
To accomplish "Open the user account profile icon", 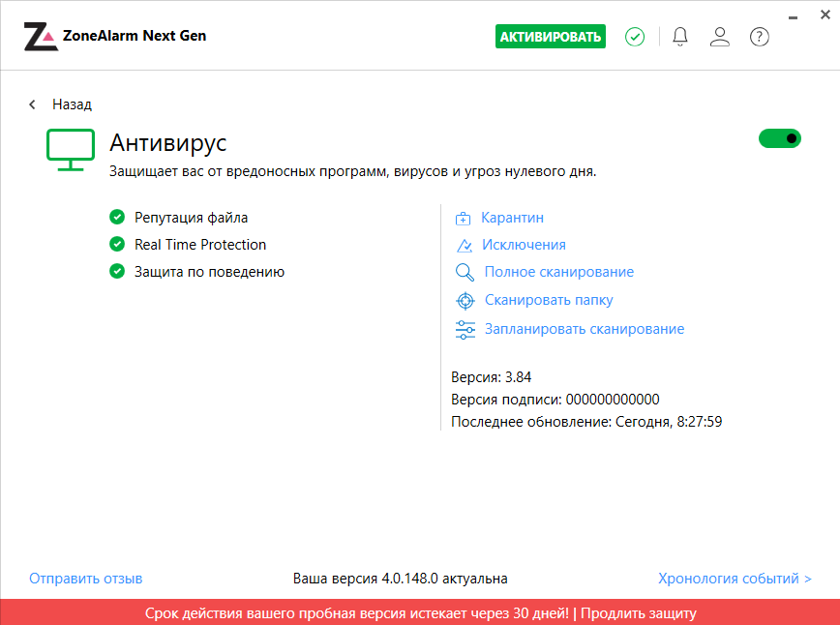I will [719, 37].
